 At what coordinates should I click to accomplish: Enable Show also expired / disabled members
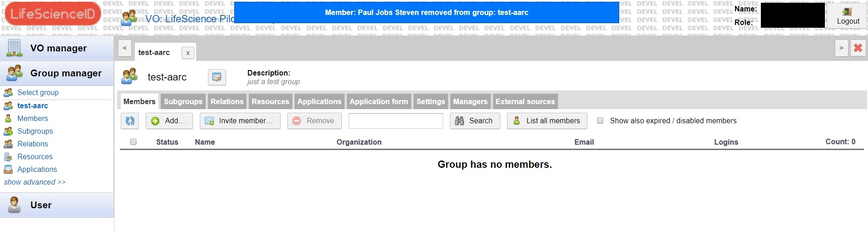point(600,121)
